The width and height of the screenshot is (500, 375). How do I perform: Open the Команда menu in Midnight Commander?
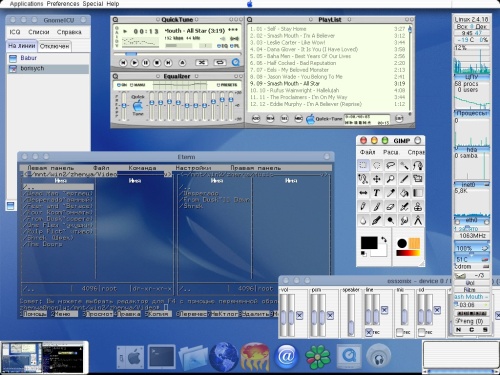[x=142, y=168]
